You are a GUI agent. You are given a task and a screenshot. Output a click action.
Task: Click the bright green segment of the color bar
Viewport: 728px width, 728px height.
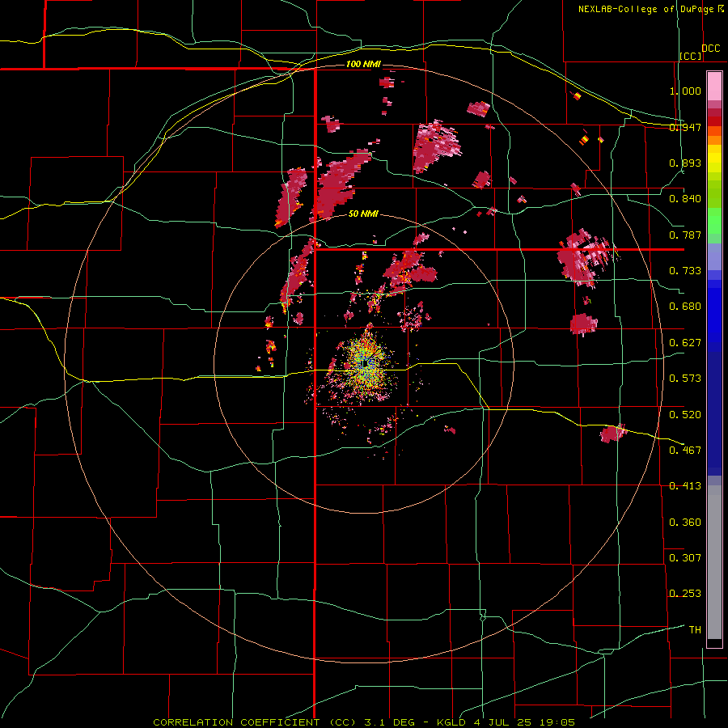(x=714, y=221)
